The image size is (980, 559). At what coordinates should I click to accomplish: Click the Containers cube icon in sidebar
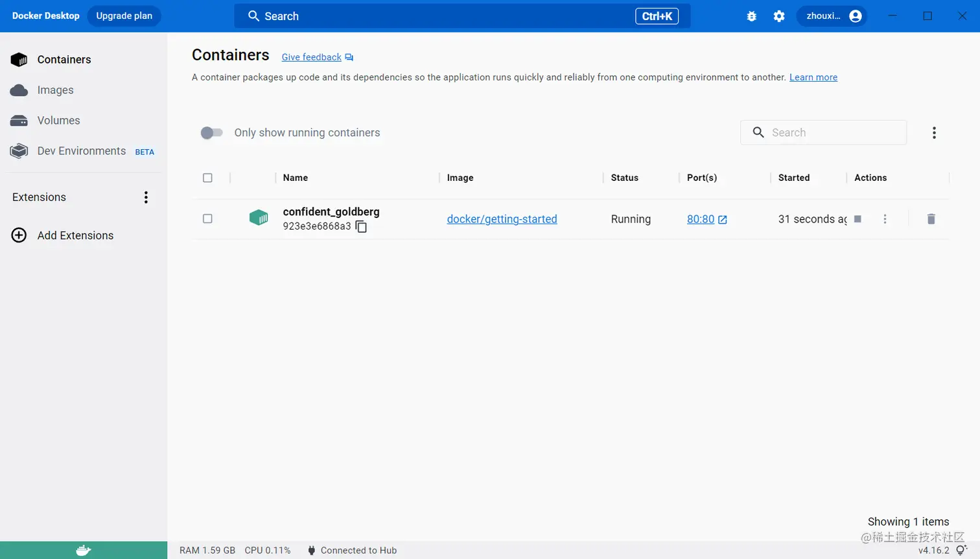[19, 60]
